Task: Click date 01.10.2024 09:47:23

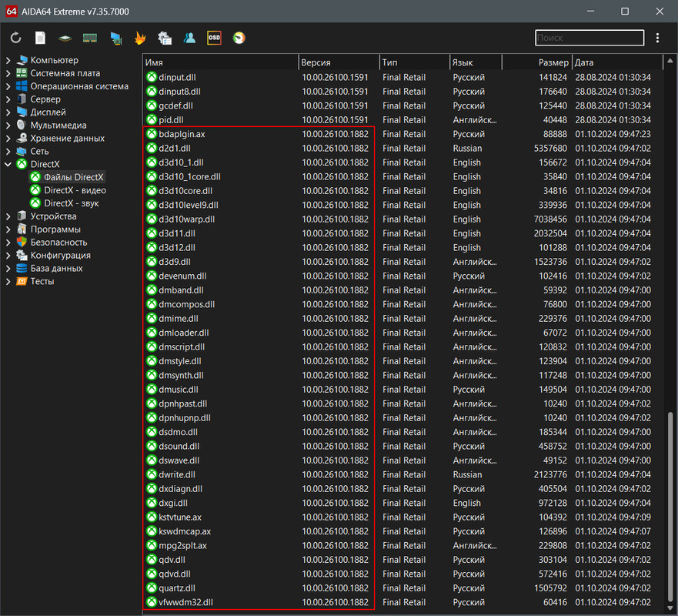Action: [x=613, y=134]
